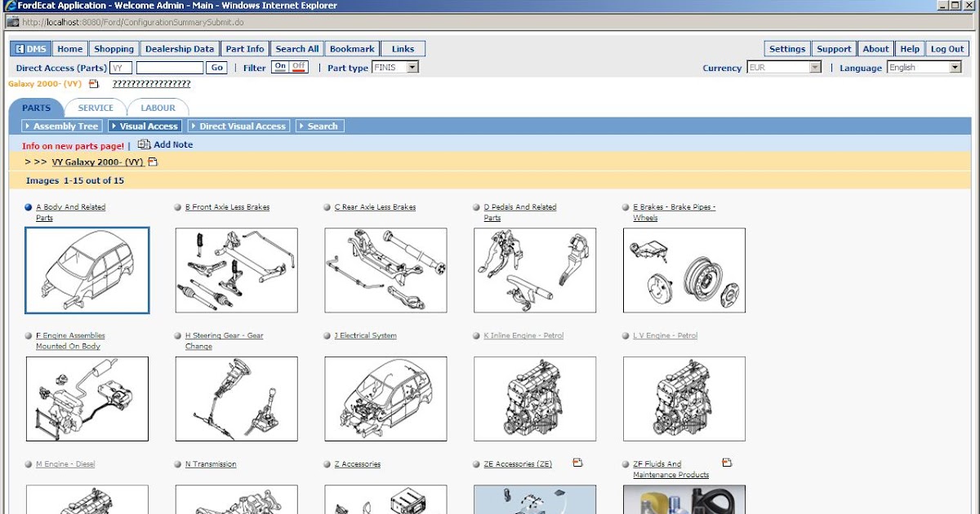Click the About button
Screen dimensions: 980x514
pos(875,49)
